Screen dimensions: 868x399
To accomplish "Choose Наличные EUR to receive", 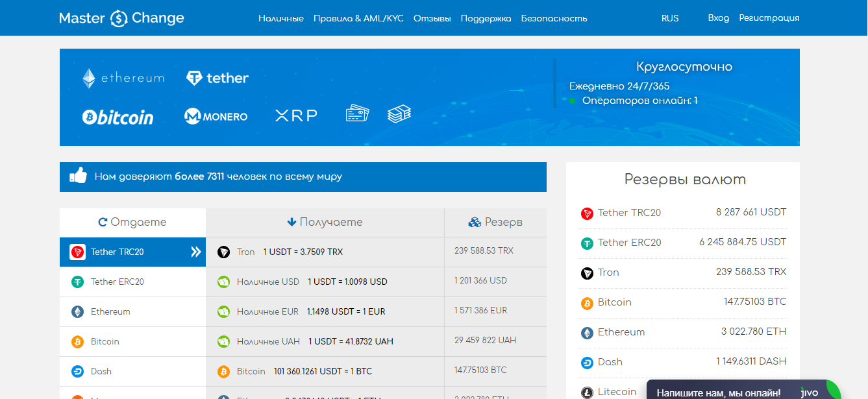I will pos(325,311).
